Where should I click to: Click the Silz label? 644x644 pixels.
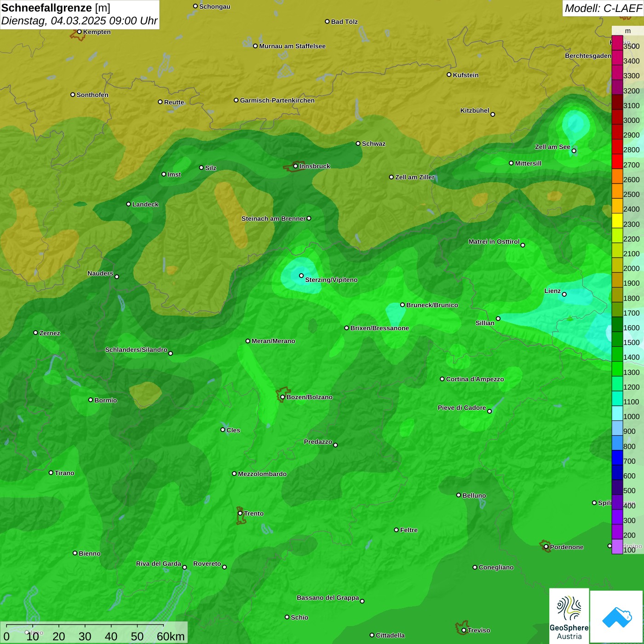[x=211, y=168]
